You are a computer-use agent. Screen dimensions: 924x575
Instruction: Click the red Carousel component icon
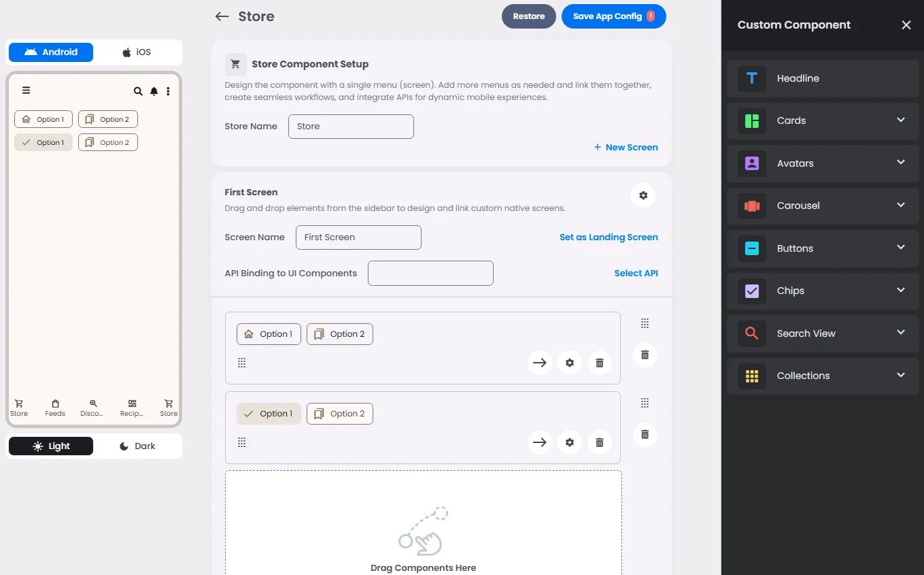pos(752,206)
